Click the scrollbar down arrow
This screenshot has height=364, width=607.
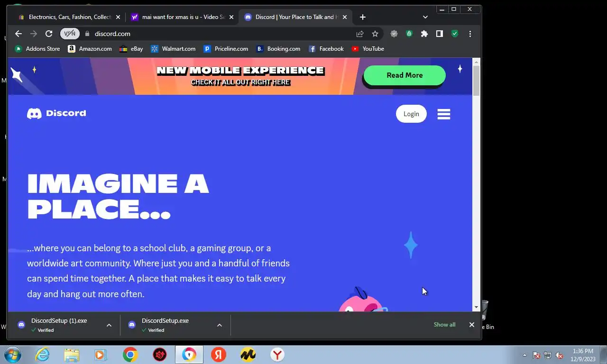click(x=476, y=307)
